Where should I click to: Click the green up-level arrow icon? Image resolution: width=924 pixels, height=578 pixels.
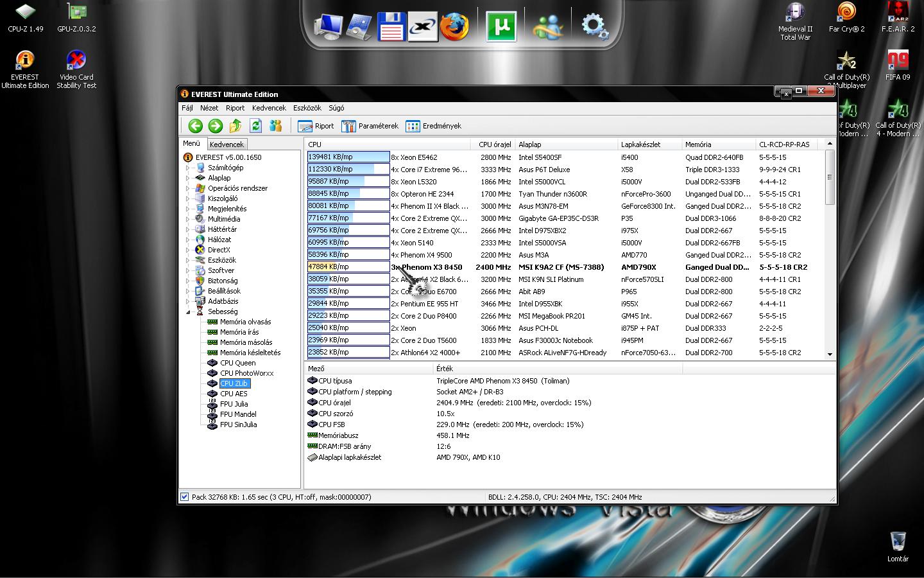point(235,126)
